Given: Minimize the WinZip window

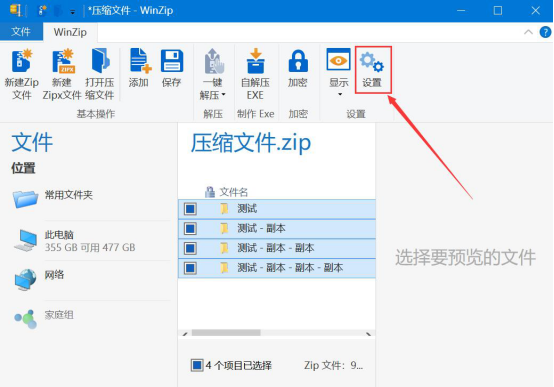Looking at the screenshot, I should coord(461,11).
